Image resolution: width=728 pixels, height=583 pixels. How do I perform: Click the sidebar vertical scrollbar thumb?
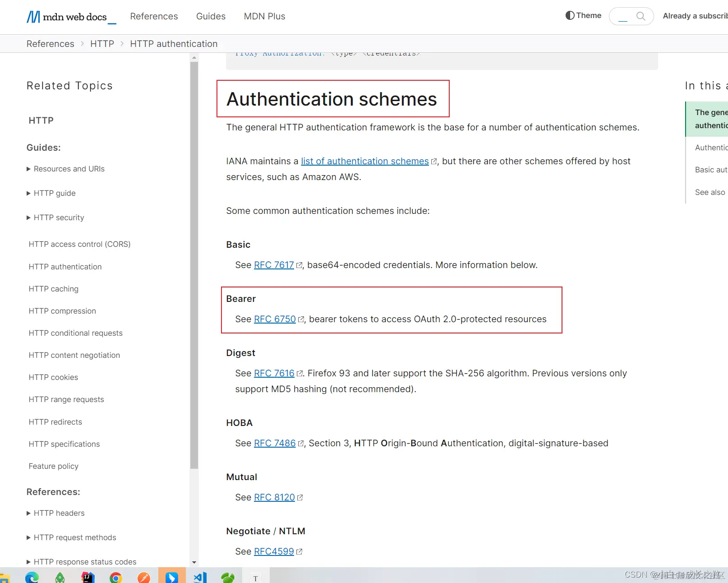tap(194, 265)
